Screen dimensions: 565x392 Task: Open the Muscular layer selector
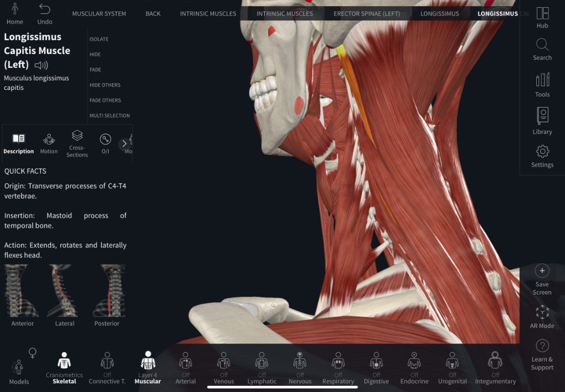pyautogui.click(x=147, y=362)
